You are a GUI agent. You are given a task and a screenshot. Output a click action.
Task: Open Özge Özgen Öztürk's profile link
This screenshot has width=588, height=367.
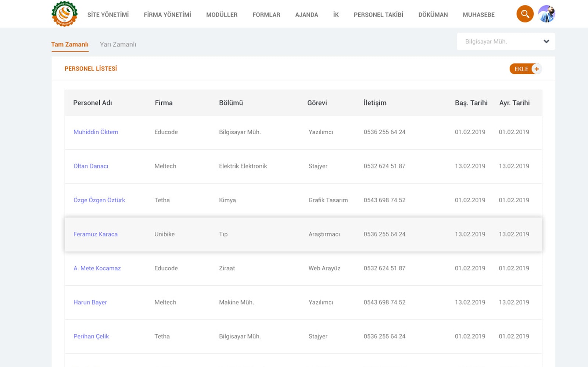99,200
